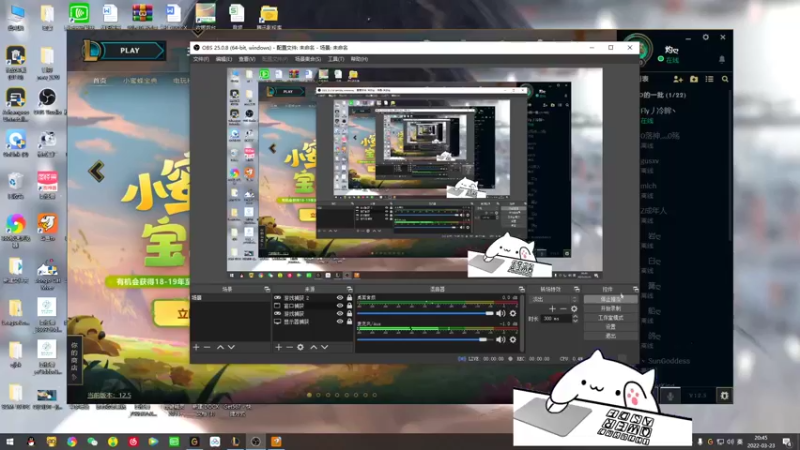Image resolution: width=800 pixels, height=450 pixels.
Task: Open the League client 你的商店 side tab
Action: point(74,360)
